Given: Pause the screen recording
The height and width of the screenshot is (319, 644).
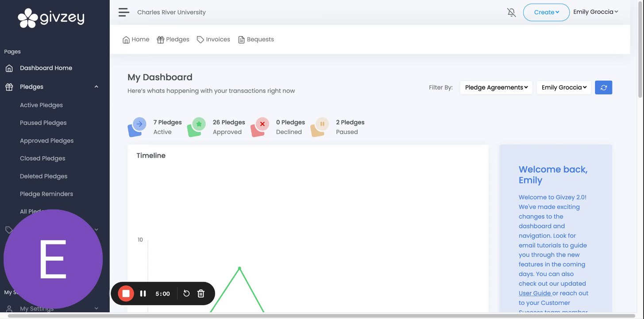Looking at the screenshot, I should point(143,293).
